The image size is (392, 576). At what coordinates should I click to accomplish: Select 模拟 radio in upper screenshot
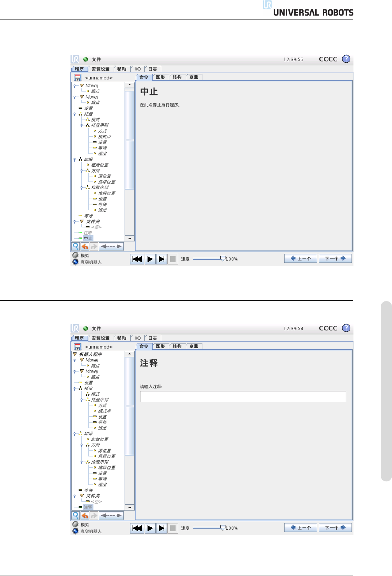point(76,255)
